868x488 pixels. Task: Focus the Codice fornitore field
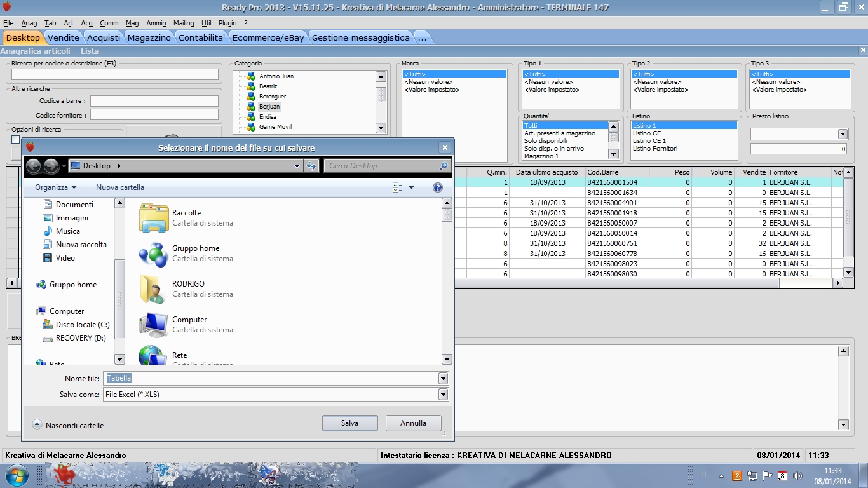(154, 115)
